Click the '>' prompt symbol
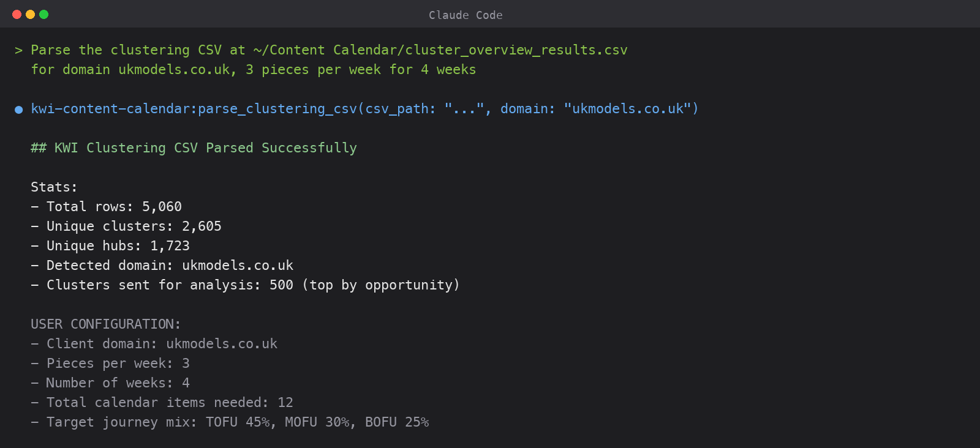The image size is (980, 448). tap(19, 50)
